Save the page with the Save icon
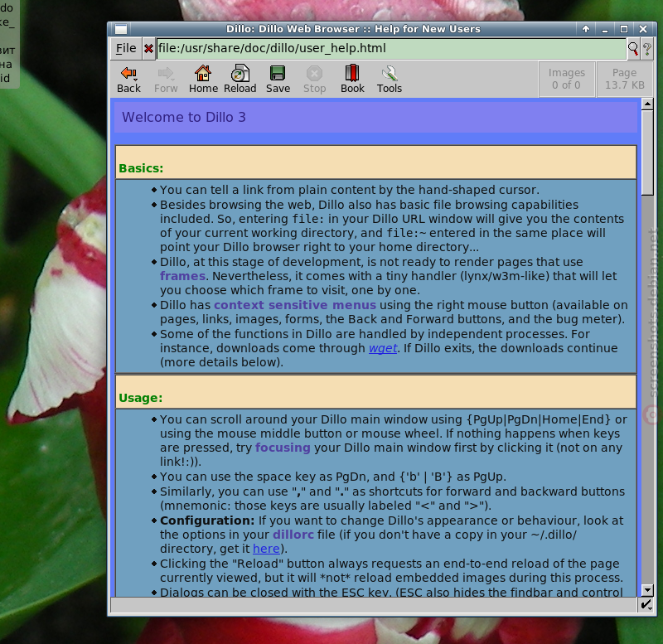Screen dimensions: 663x644 278,80
